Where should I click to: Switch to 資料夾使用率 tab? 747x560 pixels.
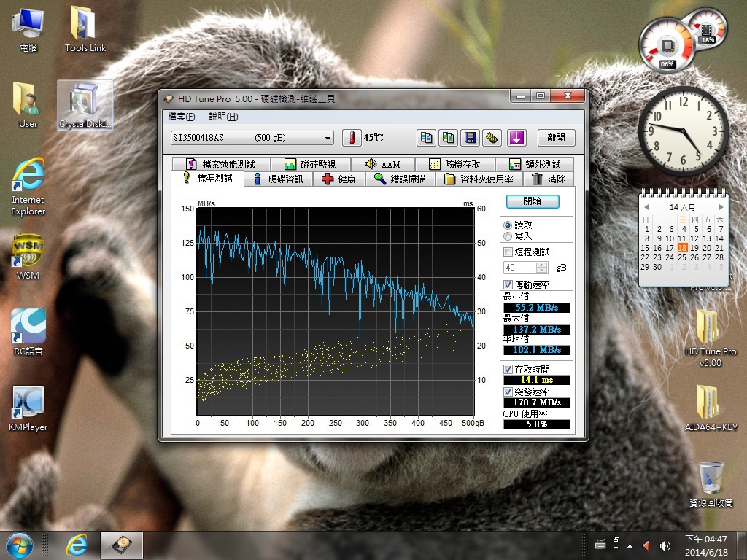coord(479,179)
